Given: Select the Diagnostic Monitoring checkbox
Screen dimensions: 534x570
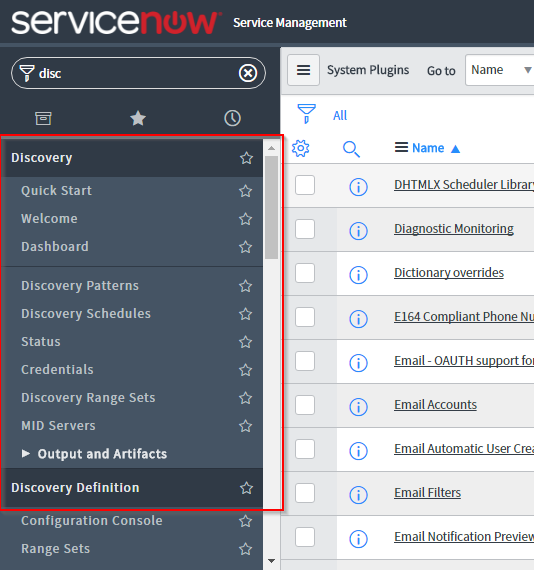Looking at the screenshot, I should coord(305,229).
